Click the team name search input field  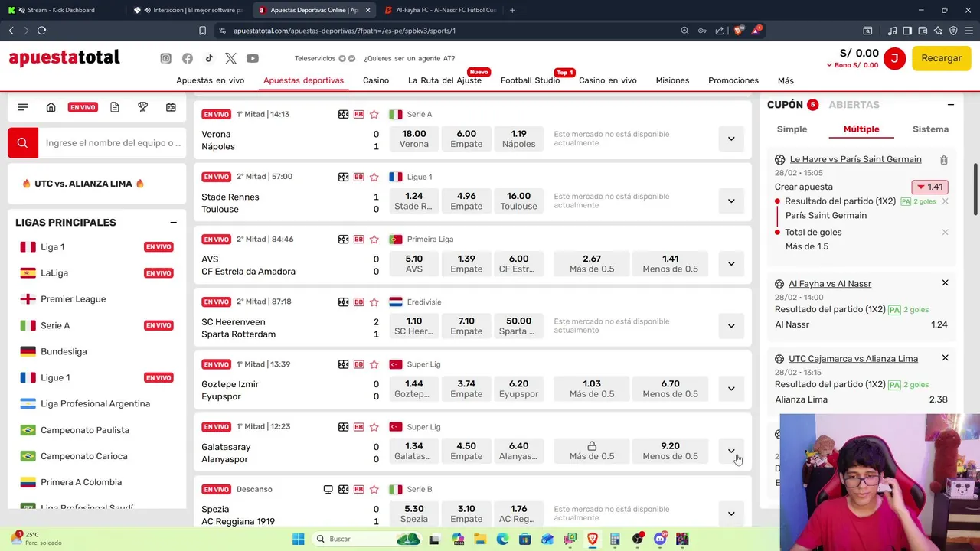pyautogui.click(x=113, y=143)
